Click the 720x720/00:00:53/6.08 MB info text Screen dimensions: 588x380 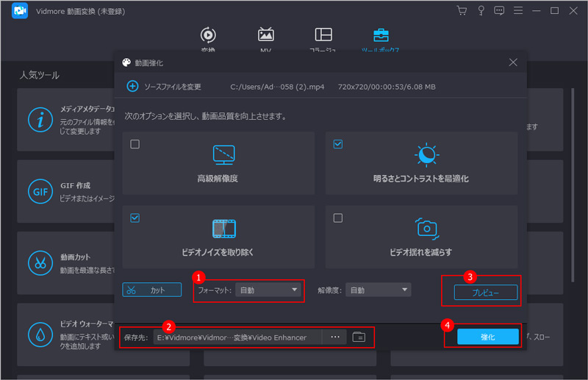(x=387, y=87)
